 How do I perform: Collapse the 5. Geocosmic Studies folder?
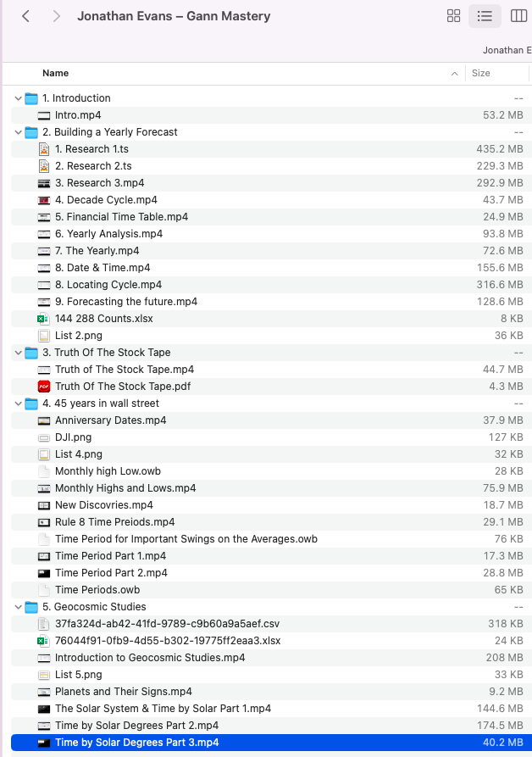(18, 607)
